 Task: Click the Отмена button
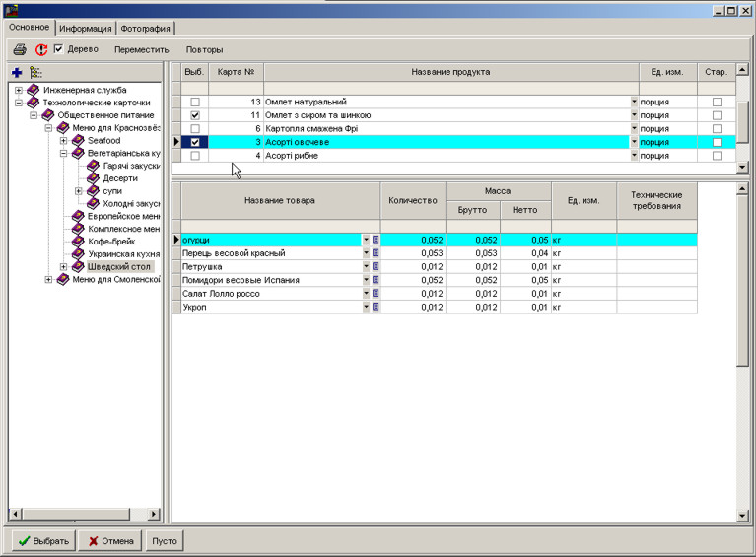point(108,541)
